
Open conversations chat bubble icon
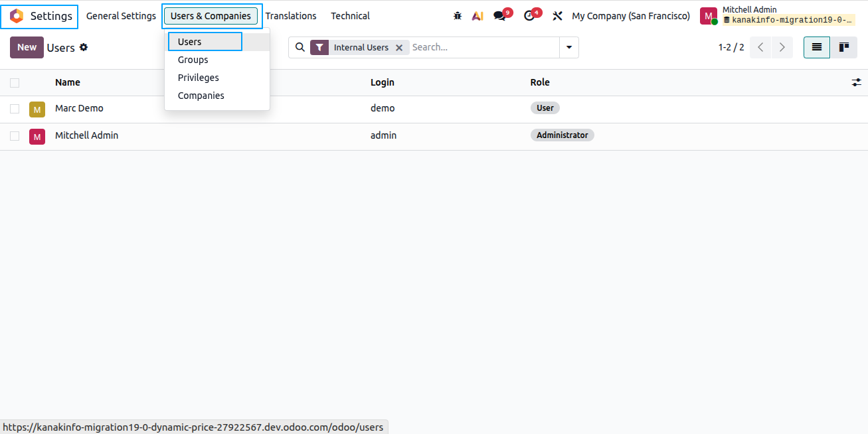click(x=499, y=16)
